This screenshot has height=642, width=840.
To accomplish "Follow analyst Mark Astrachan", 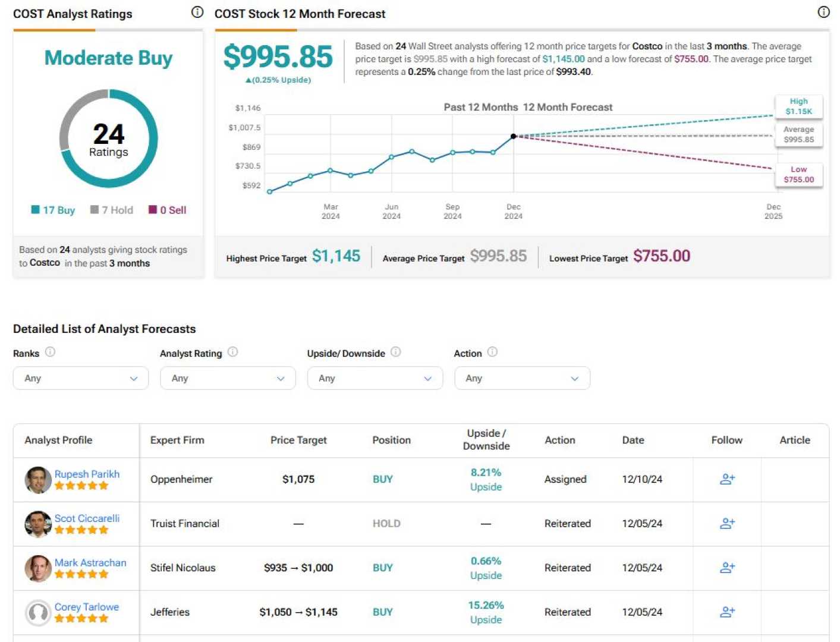I will pos(727,568).
